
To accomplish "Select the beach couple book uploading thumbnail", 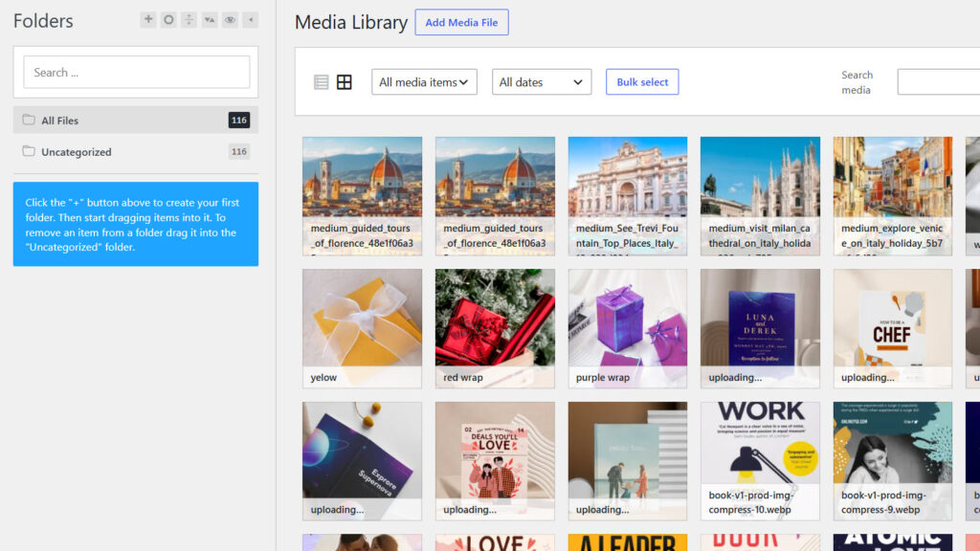I will point(628,461).
